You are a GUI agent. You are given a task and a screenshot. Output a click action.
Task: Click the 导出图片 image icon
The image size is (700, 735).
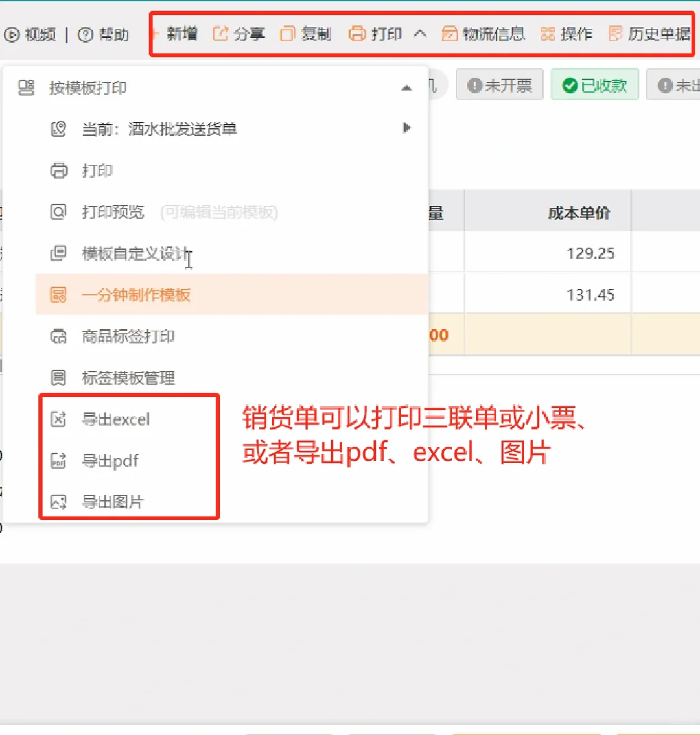[58, 502]
